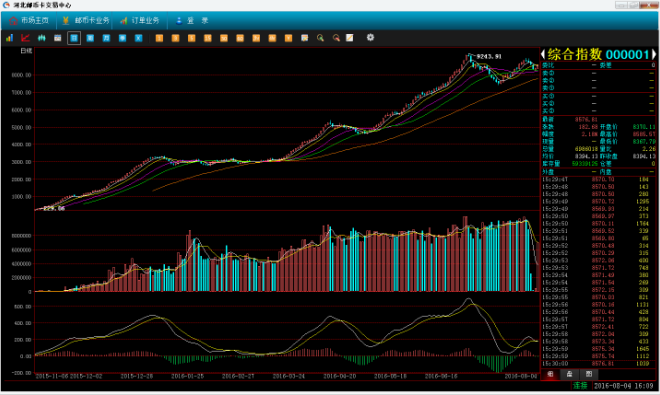Click the colored bar chart toolbar icon
Image resolution: width=660 pixels, height=395 pixels.
[9, 38]
